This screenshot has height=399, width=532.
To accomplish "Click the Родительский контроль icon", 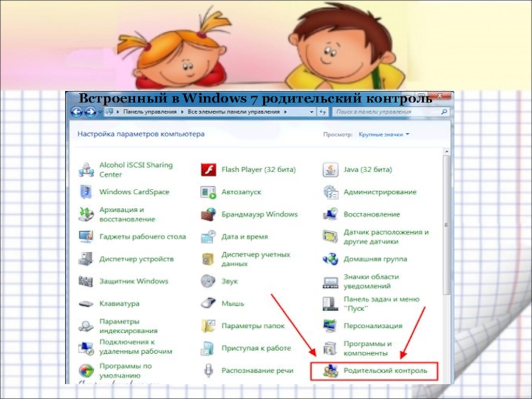I will pos(330,371).
